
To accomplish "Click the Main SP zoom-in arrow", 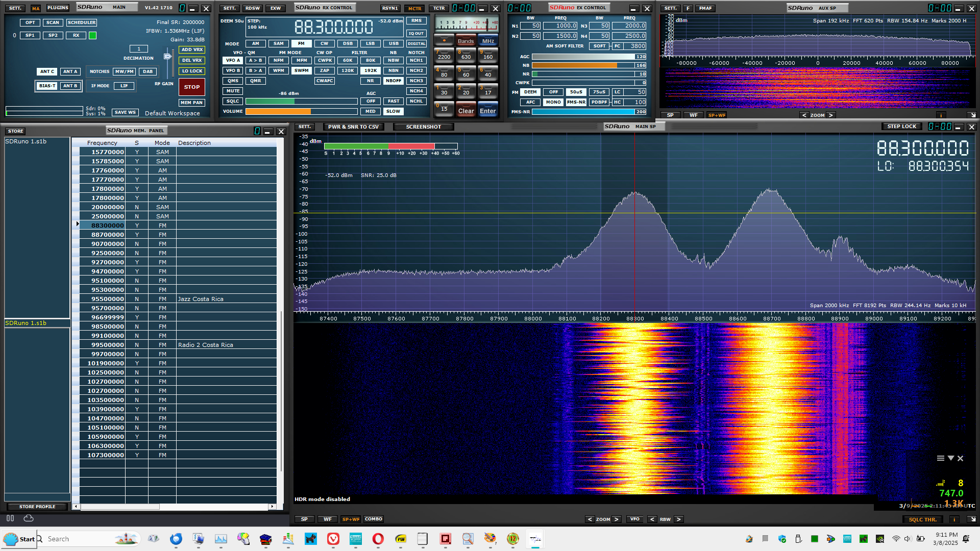I will pyautogui.click(x=616, y=519).
